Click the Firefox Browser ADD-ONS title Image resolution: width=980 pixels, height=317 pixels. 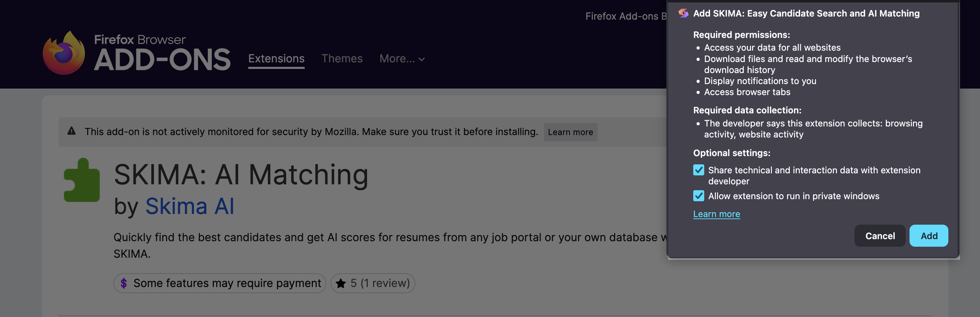click(162, 53)
